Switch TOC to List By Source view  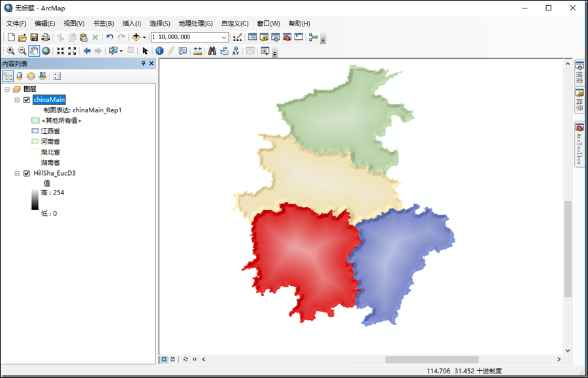[20, 76]
